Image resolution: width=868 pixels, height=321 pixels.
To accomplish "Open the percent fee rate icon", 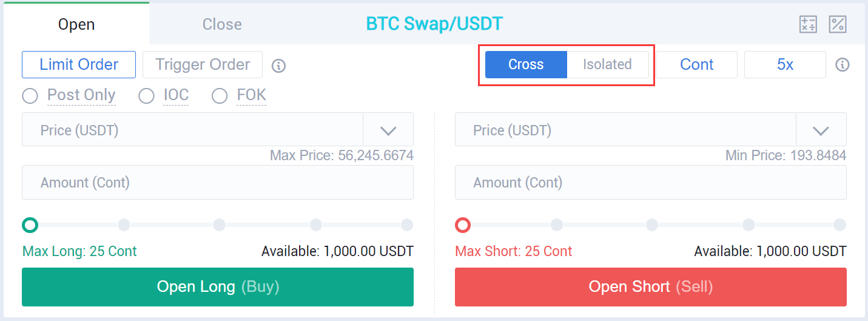I will pos(838,24).
